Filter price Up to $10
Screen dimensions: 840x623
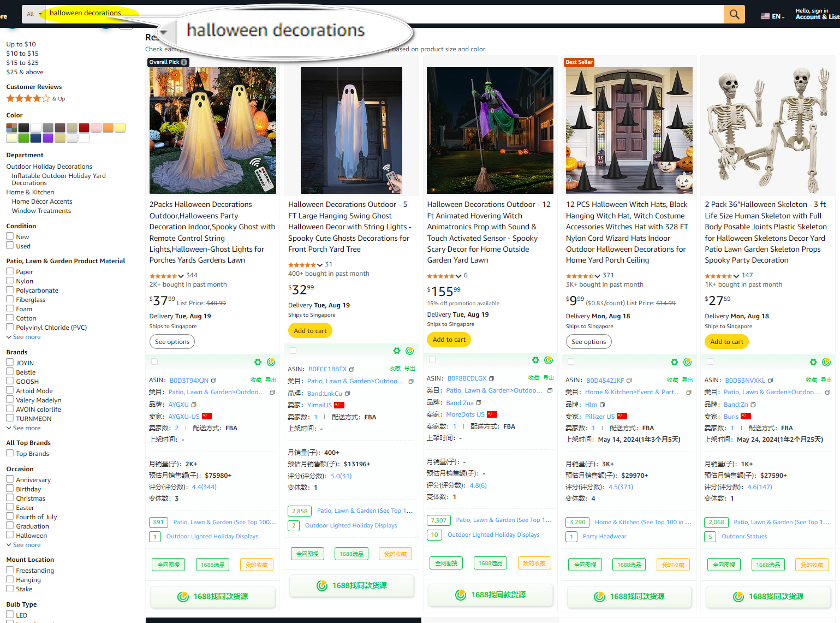point(21,44)
